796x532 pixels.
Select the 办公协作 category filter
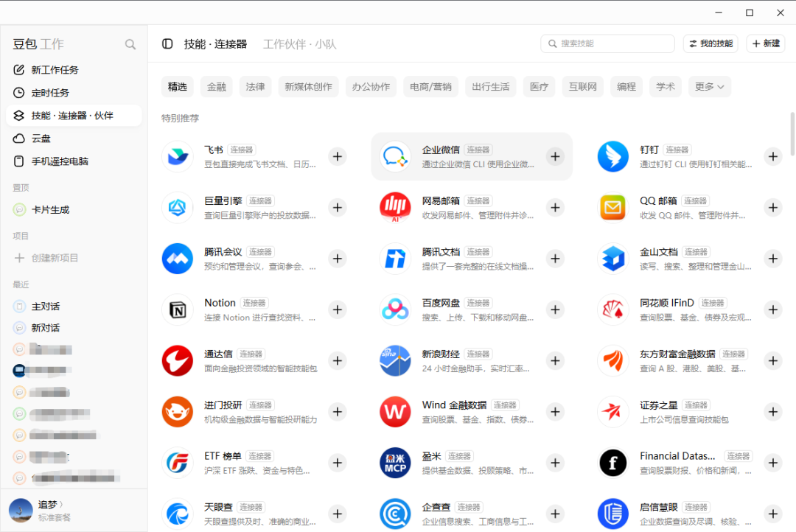click(x=371, y=87)
